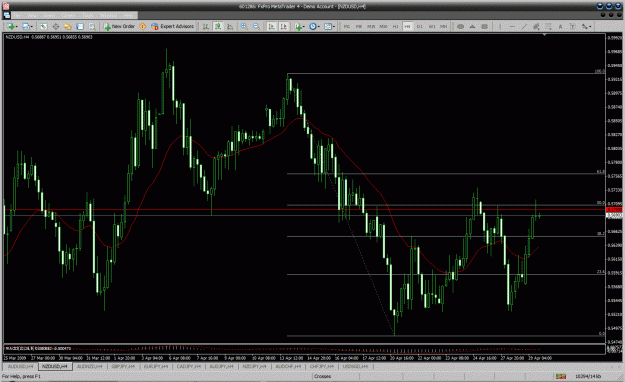The image size is (625, 382).
Task: Click the Expert Advisors button
Action: click(172, 26)
